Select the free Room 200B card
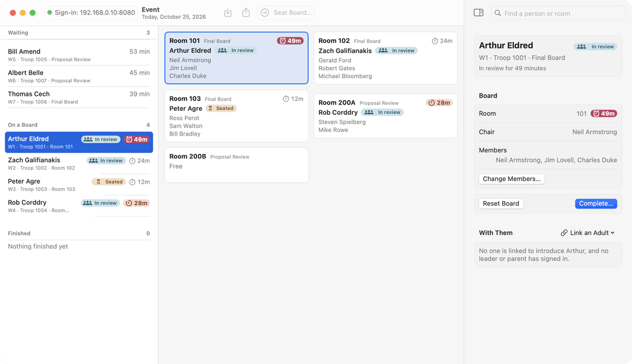This screenshot has height=364, width=632. (236, 165)
